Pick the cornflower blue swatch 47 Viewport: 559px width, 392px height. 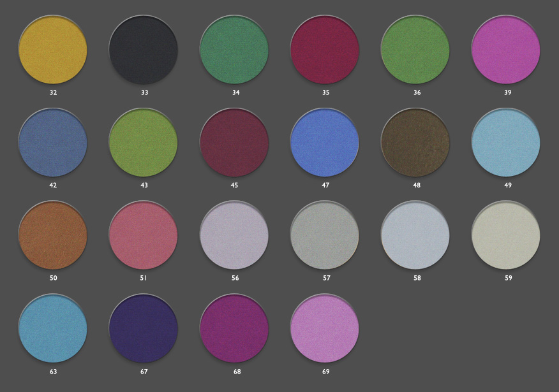tap(325, 143)
